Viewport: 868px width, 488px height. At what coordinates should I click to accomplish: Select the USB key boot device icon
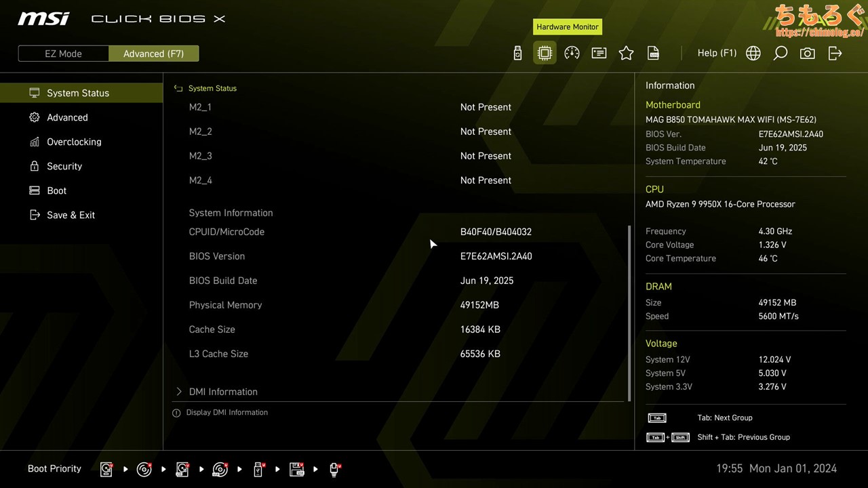(x=258, y=469)
